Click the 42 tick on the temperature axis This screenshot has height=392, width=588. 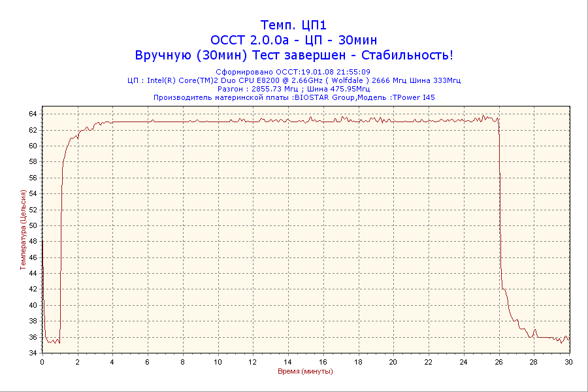tap(31, 289)
